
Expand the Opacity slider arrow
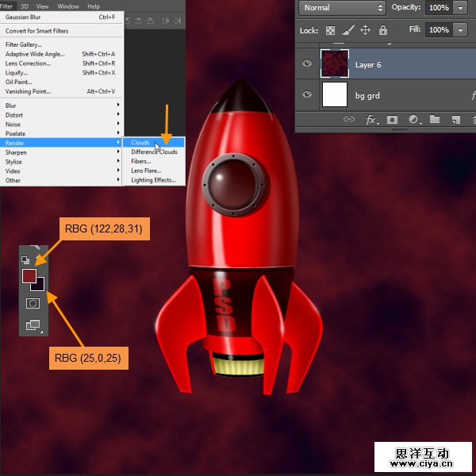click(x=461, y=7)
